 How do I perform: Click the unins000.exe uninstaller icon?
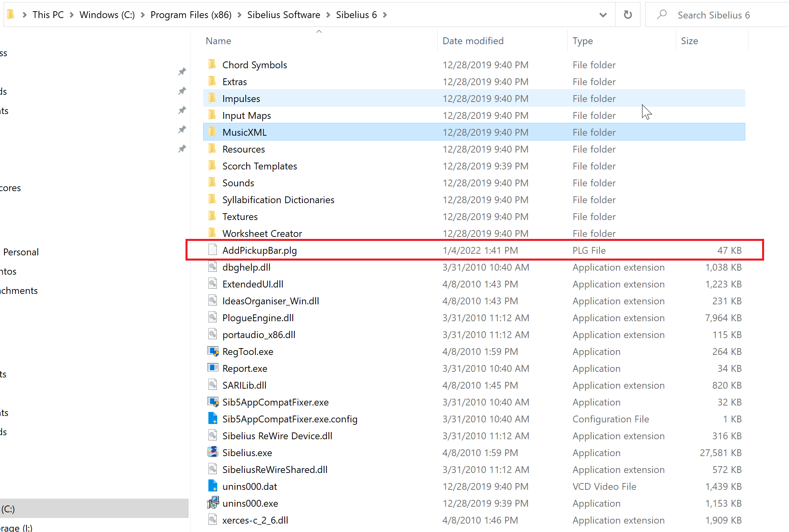[x=213, y=503]
